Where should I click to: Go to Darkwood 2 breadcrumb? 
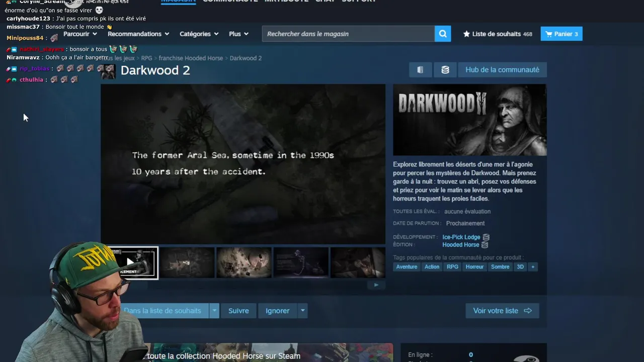[x=246, y=58]
